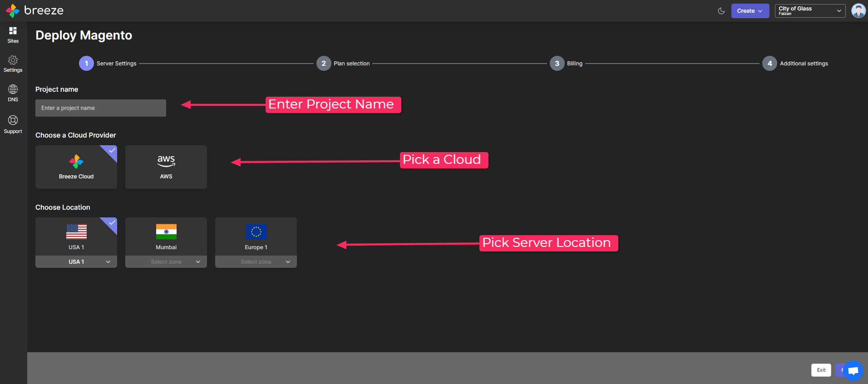Click the project name input field
The width and height of the screenshot is (868, 384).
pyautogui.click(x=101, y=108)
